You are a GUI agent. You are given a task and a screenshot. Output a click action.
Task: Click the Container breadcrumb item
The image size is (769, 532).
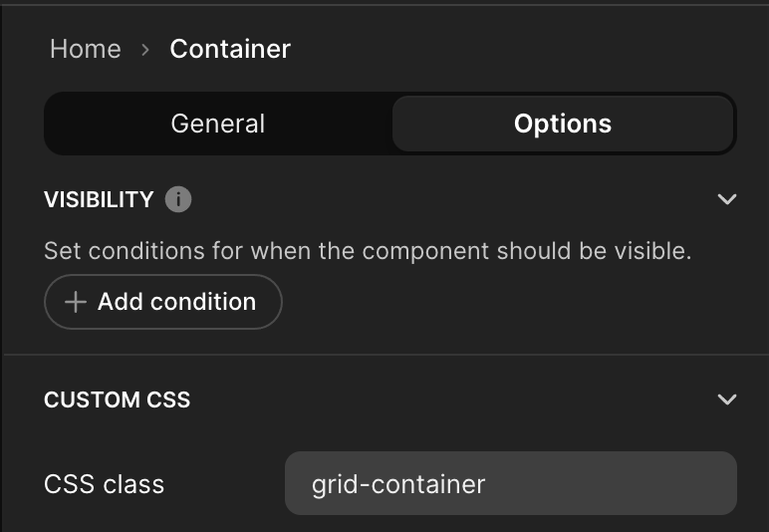tap(230, 49)
